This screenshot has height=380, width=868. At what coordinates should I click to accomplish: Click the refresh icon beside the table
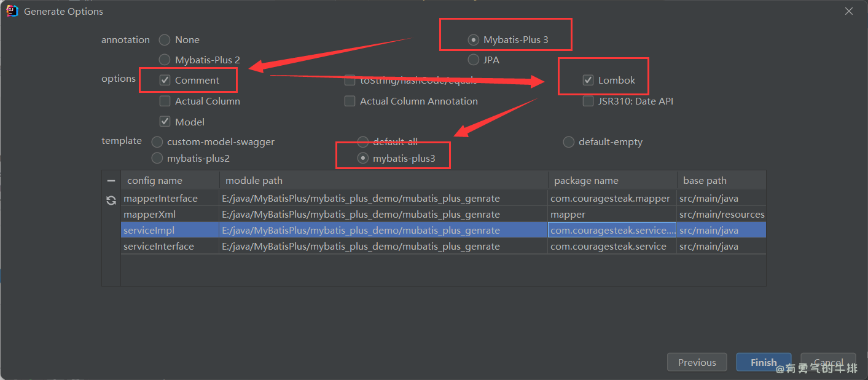[111, 200]
